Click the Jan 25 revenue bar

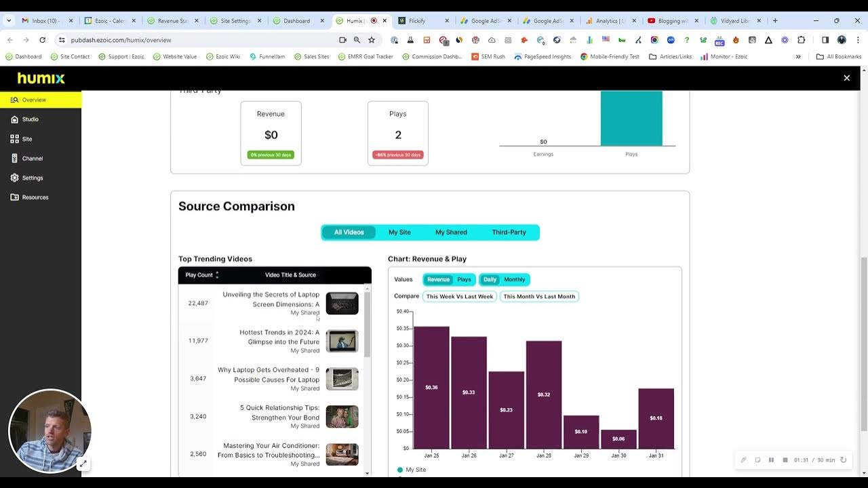(x=431, y=388)
